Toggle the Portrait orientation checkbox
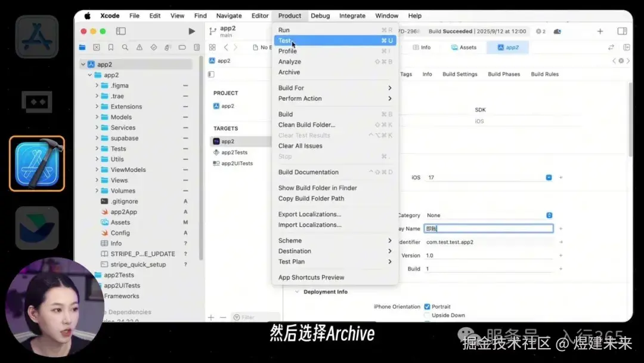This screenshot has width=644, height=363. point(427,307)
